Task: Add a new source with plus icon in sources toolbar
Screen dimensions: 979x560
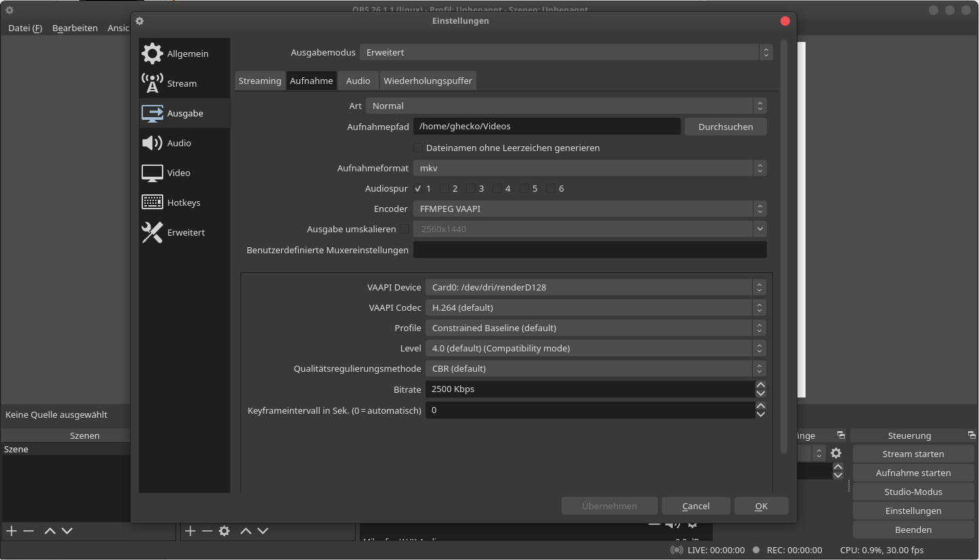Action: (x=190, y=531)
